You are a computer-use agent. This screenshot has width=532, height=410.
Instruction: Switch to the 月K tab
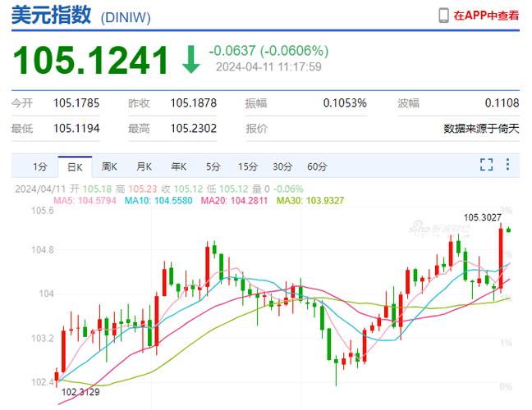pos(144,166)
